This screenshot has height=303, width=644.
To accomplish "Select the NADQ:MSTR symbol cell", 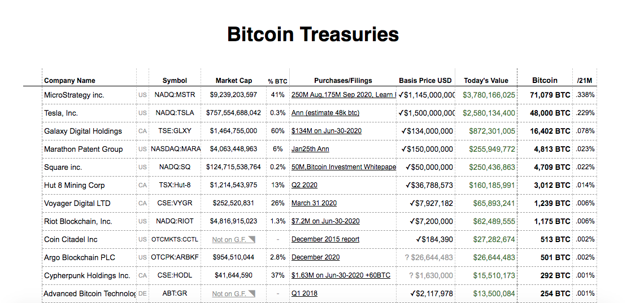I will coord(175,95).
